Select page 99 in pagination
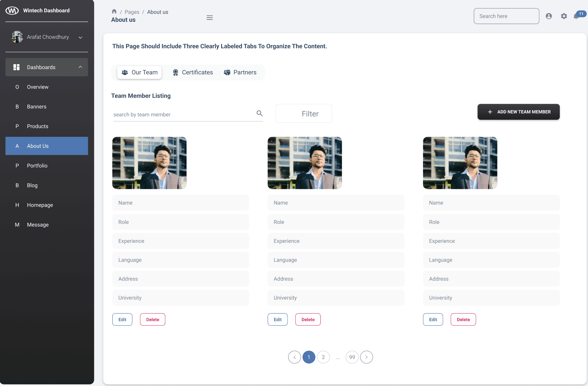Viewport: 588px width, 386px height. tap(352, 357)
